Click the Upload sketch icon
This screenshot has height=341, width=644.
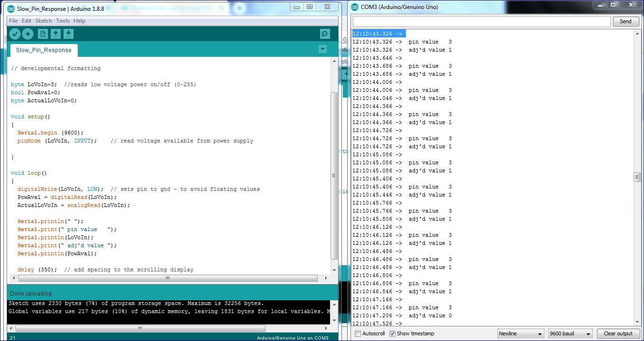coord(28,34)
